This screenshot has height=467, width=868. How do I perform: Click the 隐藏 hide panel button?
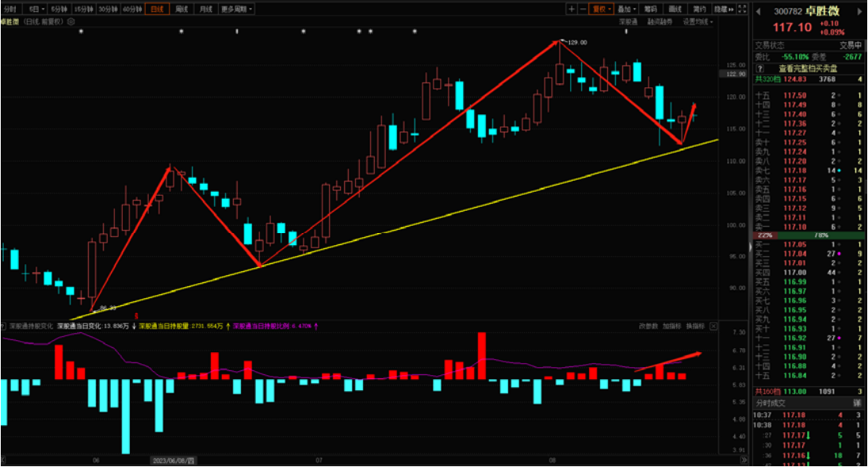click(x=724, y=9)
